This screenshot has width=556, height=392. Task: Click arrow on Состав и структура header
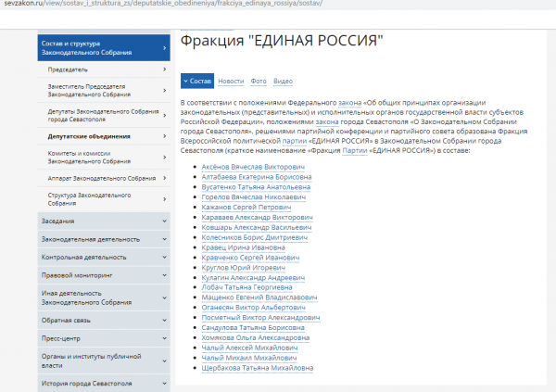165,48
